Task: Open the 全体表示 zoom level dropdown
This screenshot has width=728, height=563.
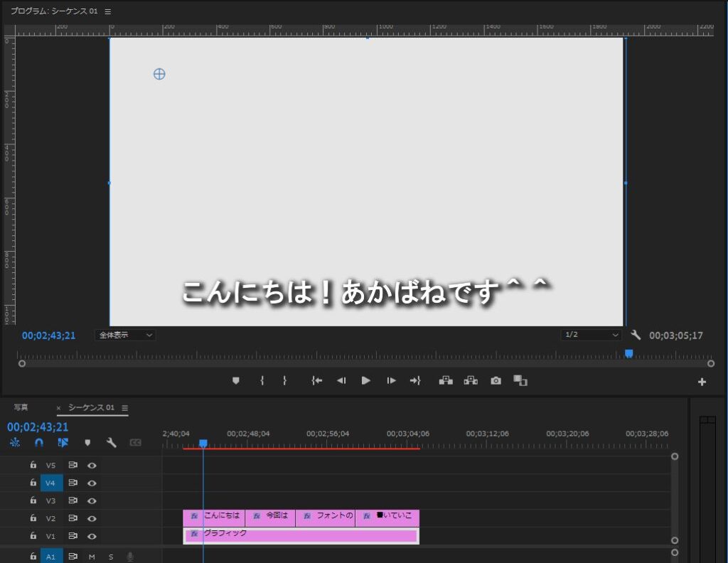Action: [x=125, y=335]
